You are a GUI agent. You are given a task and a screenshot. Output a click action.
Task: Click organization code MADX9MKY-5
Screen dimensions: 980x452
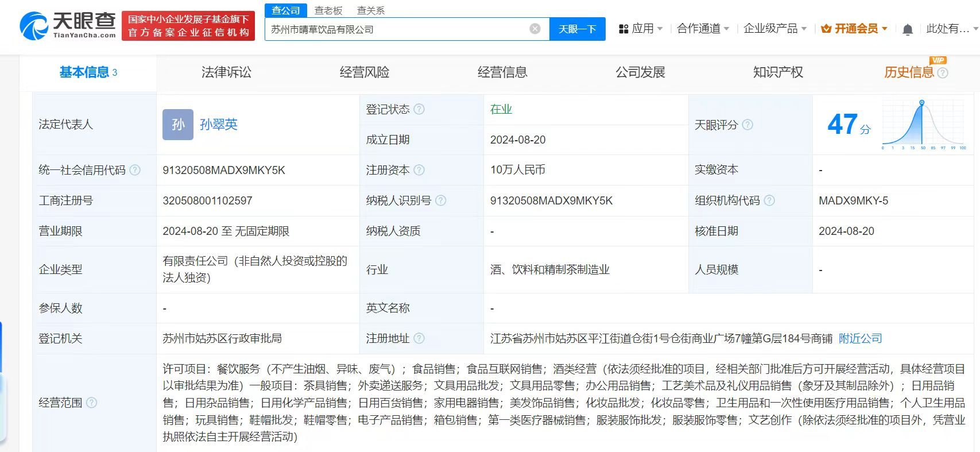(x=853, y=200)
